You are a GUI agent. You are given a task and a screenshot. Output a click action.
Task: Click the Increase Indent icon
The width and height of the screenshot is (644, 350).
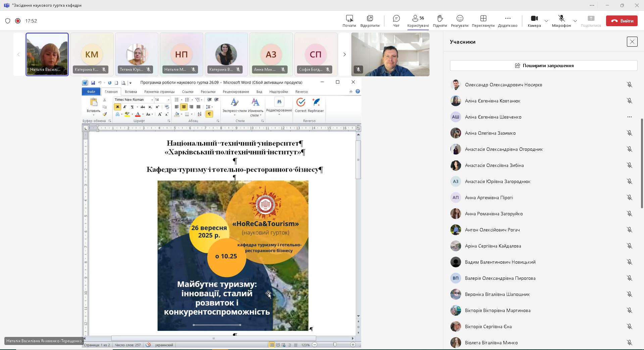[x=216, y=100]
